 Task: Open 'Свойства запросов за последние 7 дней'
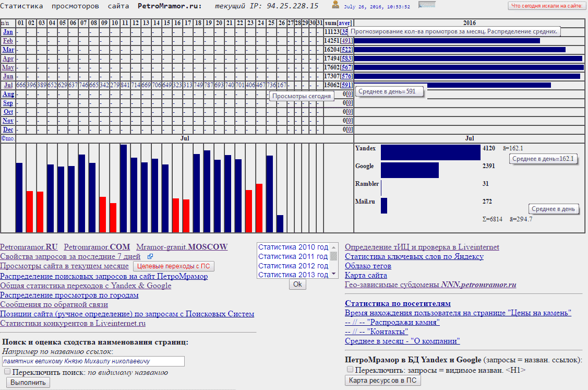click(70, 257)
